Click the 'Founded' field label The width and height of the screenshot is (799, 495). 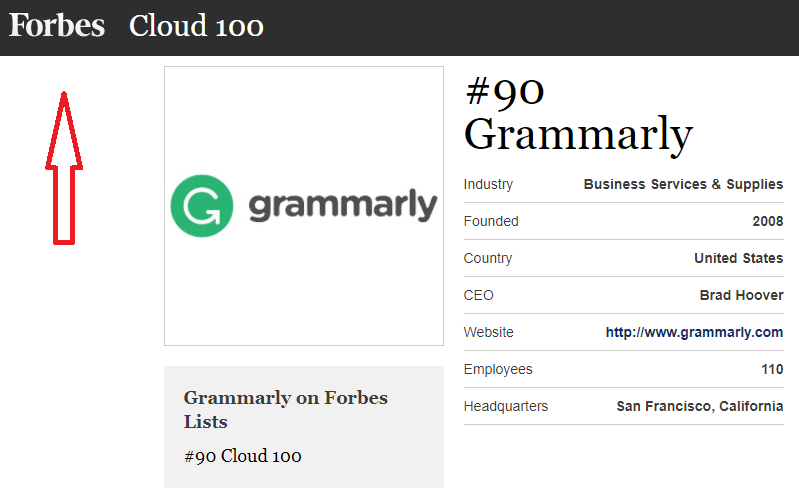[x=491, y=221]
